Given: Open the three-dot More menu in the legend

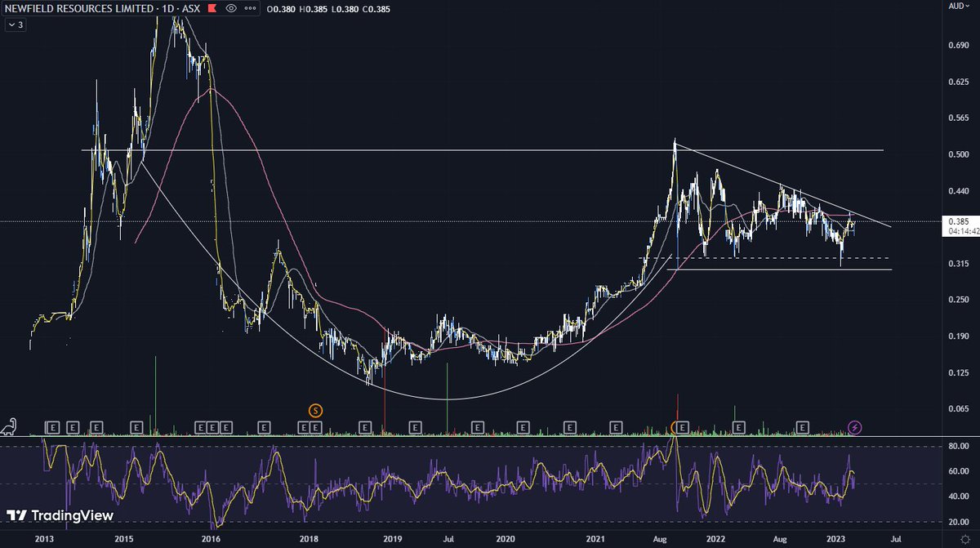Looking at the screenshot, I should point(250,8).
